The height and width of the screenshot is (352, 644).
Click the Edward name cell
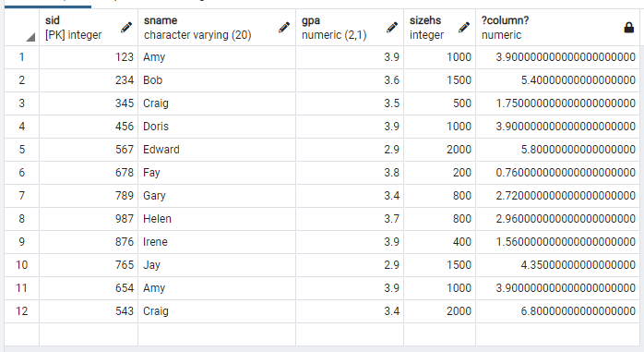[x=217, y=150]
